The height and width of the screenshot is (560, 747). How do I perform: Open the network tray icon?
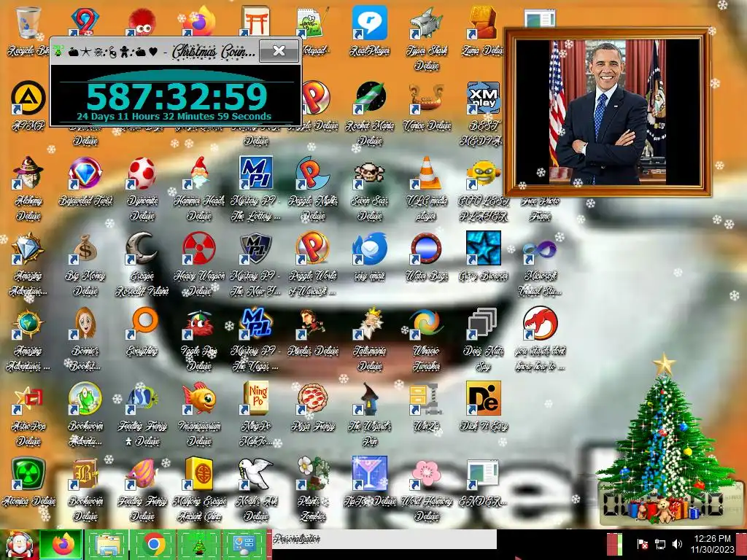click(x=660, y=543)
